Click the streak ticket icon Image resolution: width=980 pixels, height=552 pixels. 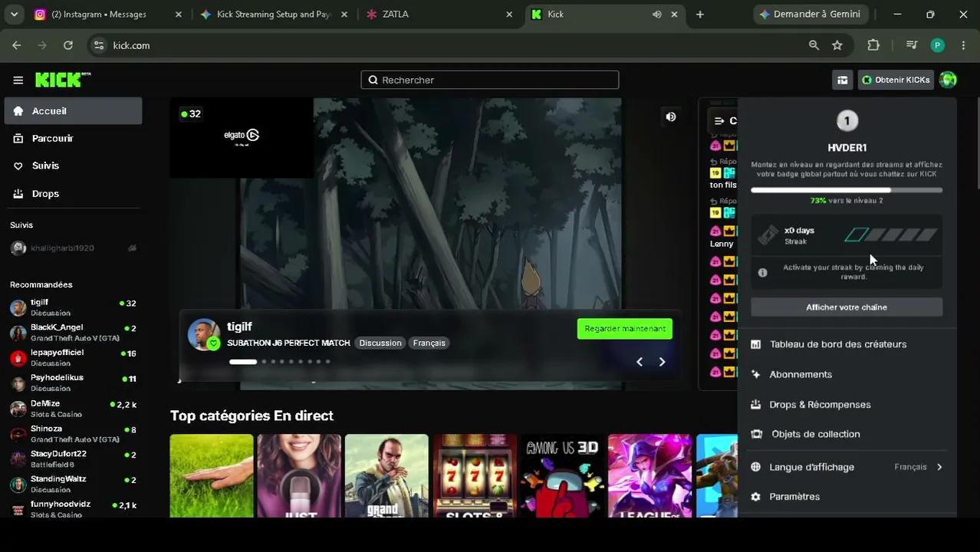pyautogui.click(x=768, y=235)
